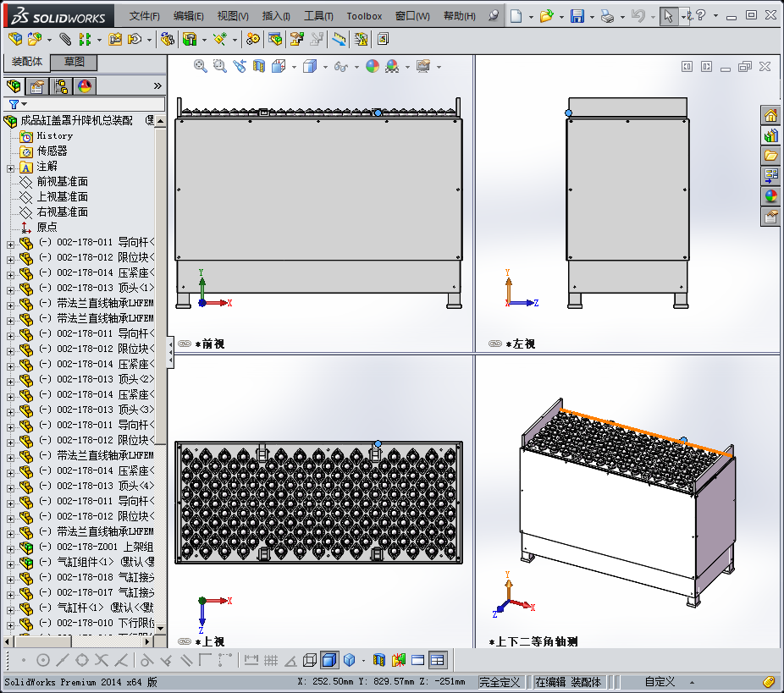
Task: Click the Move Component icon
Action: [x=135, y=39]
